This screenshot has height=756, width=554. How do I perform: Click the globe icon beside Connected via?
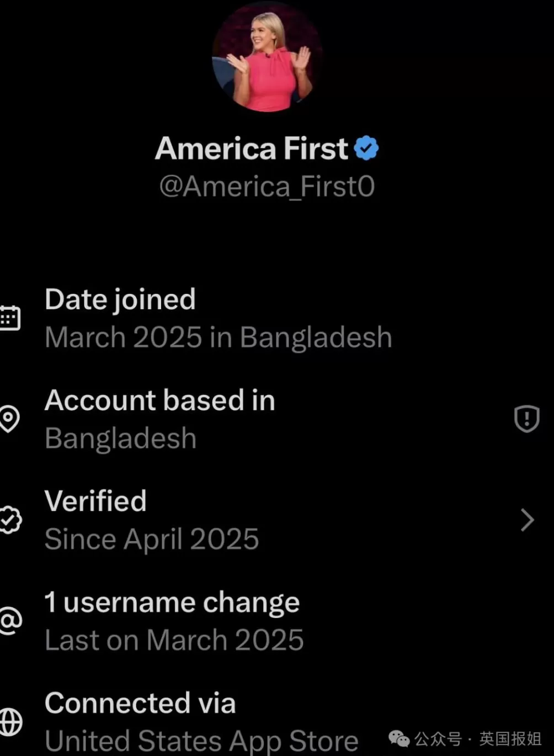tap(9, 721)
